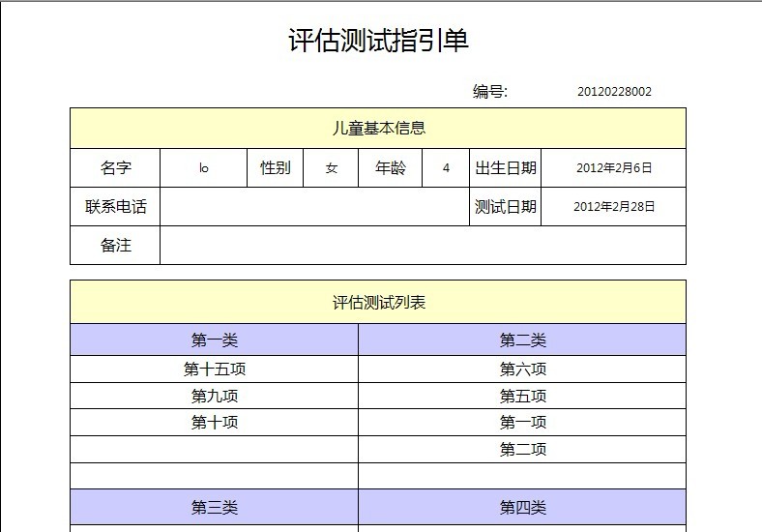Click the 测试日期 label cell
This screenshot has width=762, height=532.
click(506, 207)
